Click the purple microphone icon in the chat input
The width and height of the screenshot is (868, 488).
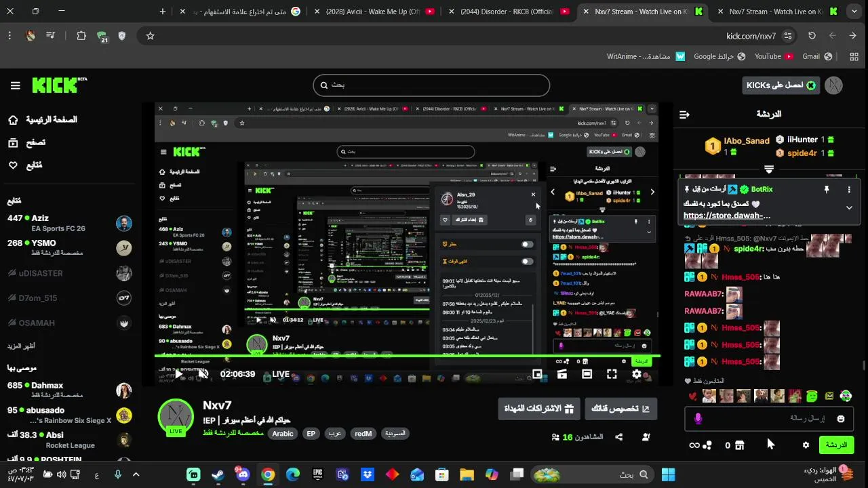pos(698,419)
